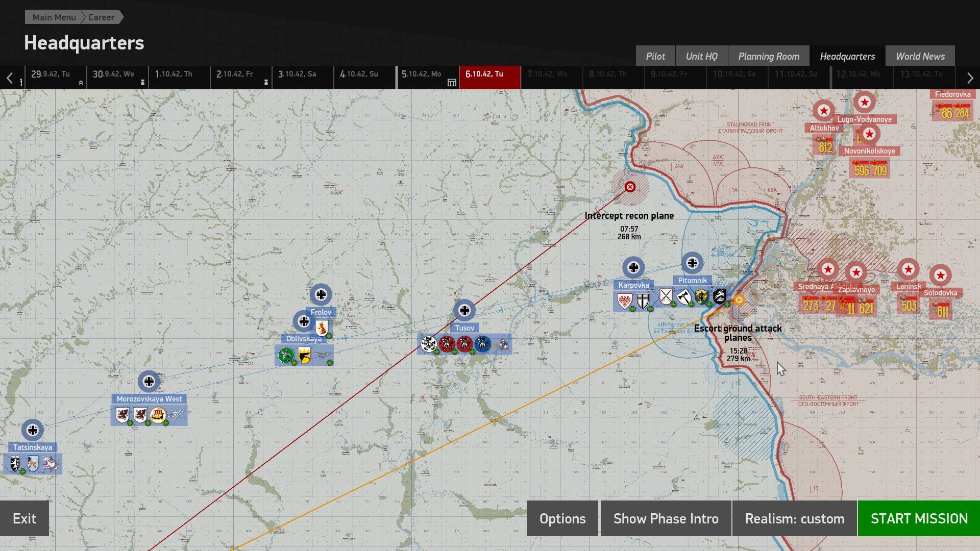This screenshot has width=980, height=551.
Task: Select the Morozovskaya West airfield marker
Action: 149,382
